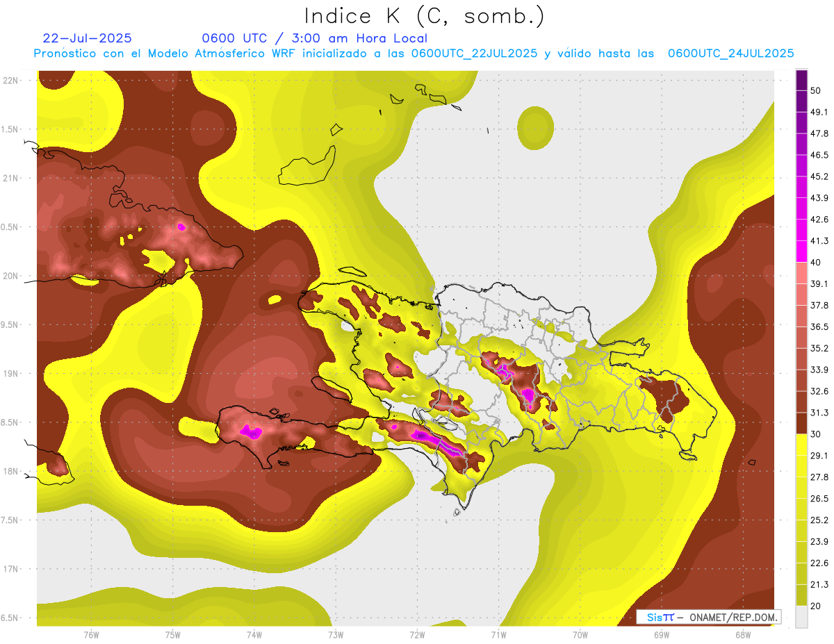Click the legend value '47.8'

[819, 133]
